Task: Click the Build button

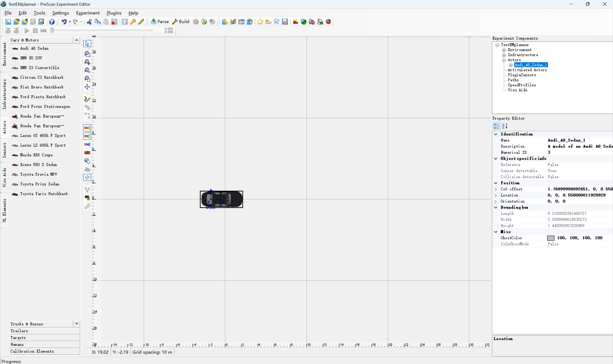Action: pos(181,22)
